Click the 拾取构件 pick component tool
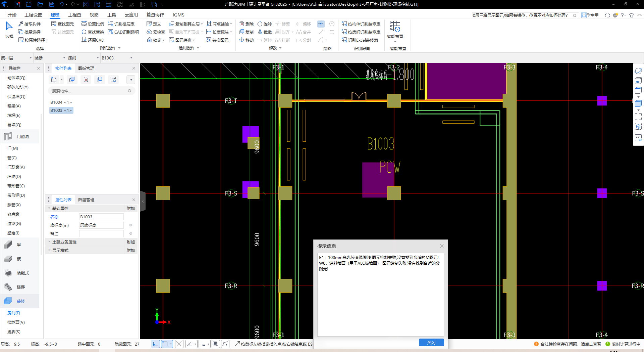The width and height of the screenshot is (644, 352). pos(30,24)
